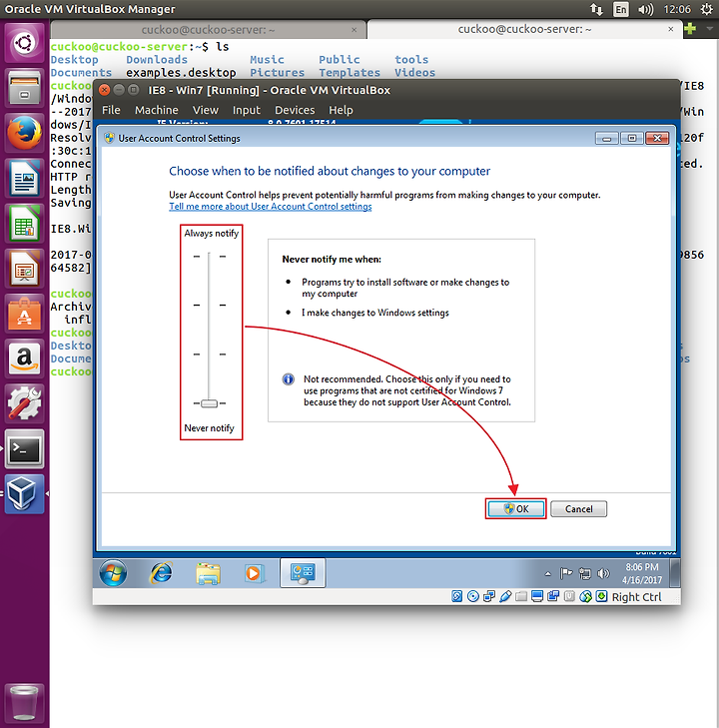
Task: Click Windows clock showing 8:06 PM
Action: [x=642, y=573]
